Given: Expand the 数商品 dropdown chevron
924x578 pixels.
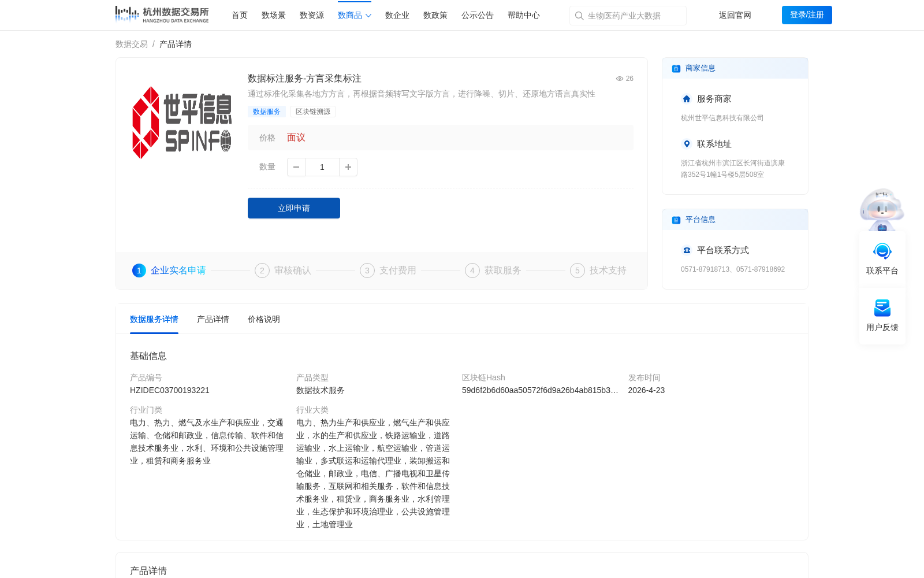Looking at the screenshot, I should click(x=368, y=16).
